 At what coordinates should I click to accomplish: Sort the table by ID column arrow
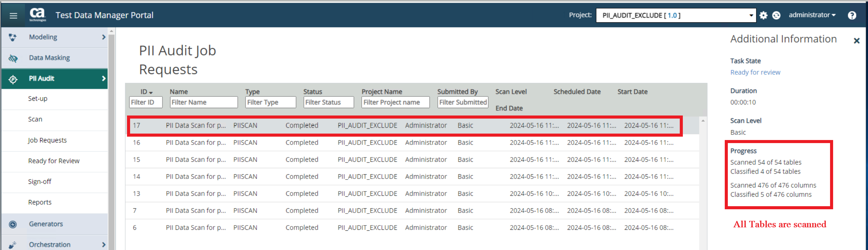point(151,93)
